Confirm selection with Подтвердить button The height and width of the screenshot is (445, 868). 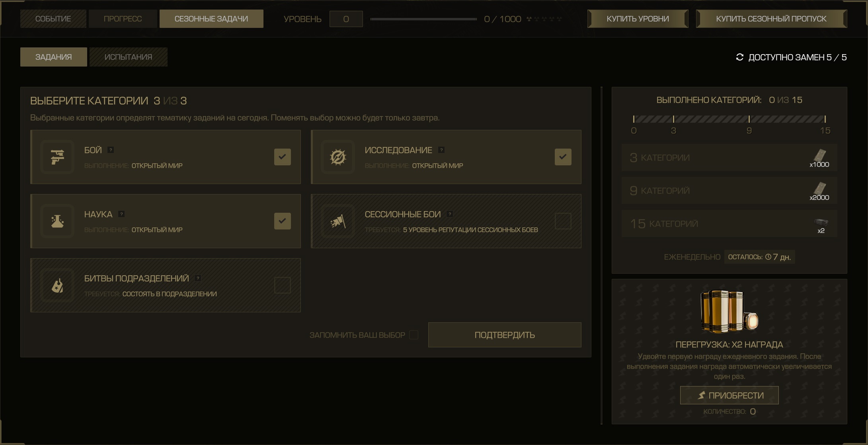pyautogui.click(x=505, y=335)
